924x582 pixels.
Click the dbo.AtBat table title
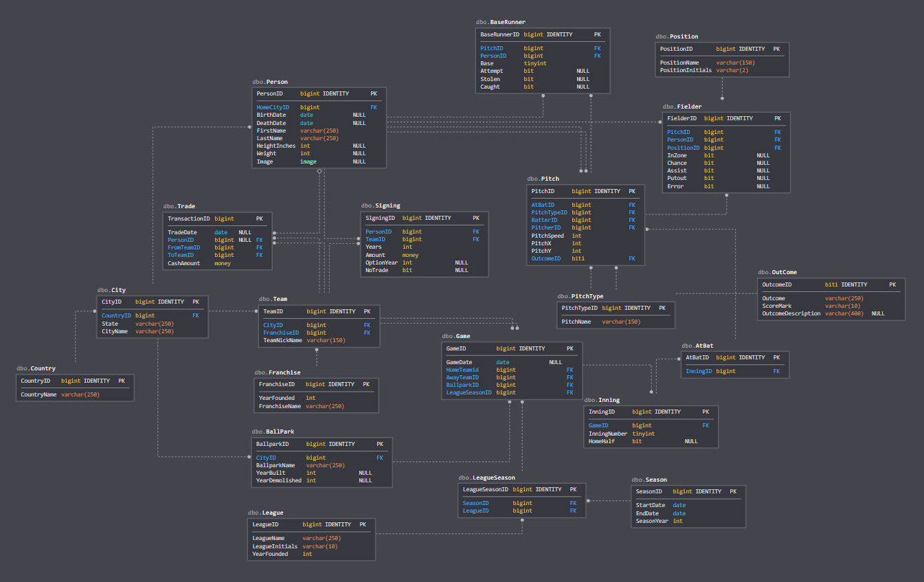[697, 346]
